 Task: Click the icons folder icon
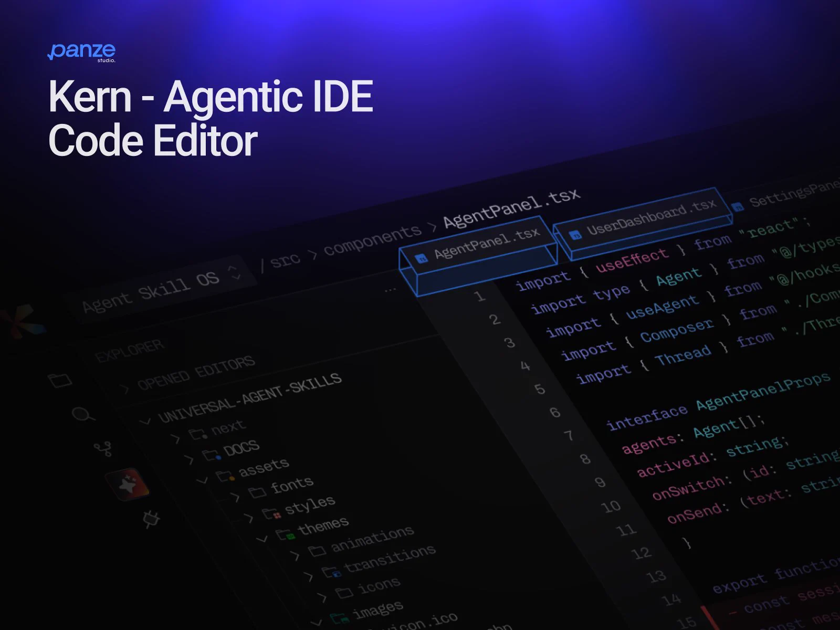point(344,593)
